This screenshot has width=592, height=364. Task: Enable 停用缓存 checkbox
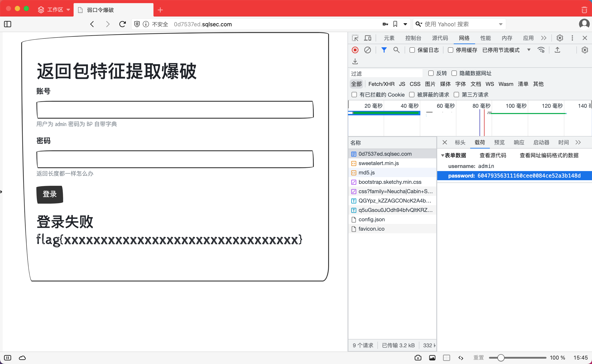pyautogui.click(x=450, y=50)
